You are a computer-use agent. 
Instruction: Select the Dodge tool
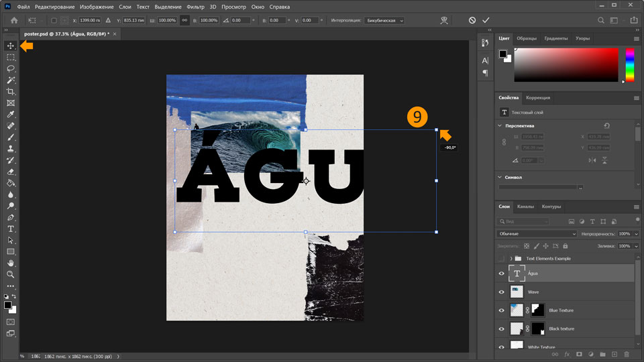(x=11, y=206)
